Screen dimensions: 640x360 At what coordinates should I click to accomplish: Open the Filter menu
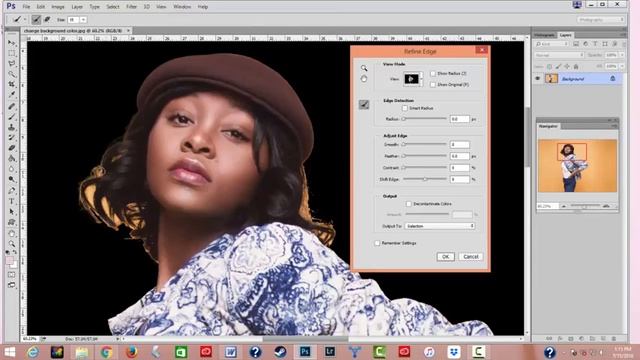click(131, 7)
